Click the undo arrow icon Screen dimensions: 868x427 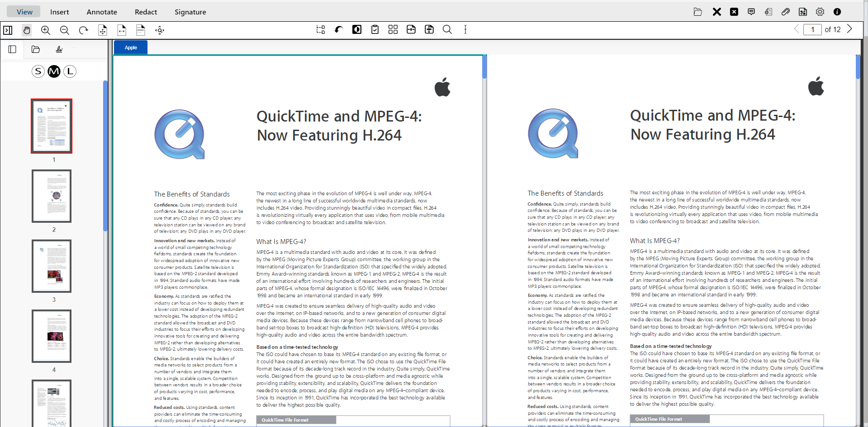coord(339,30)
